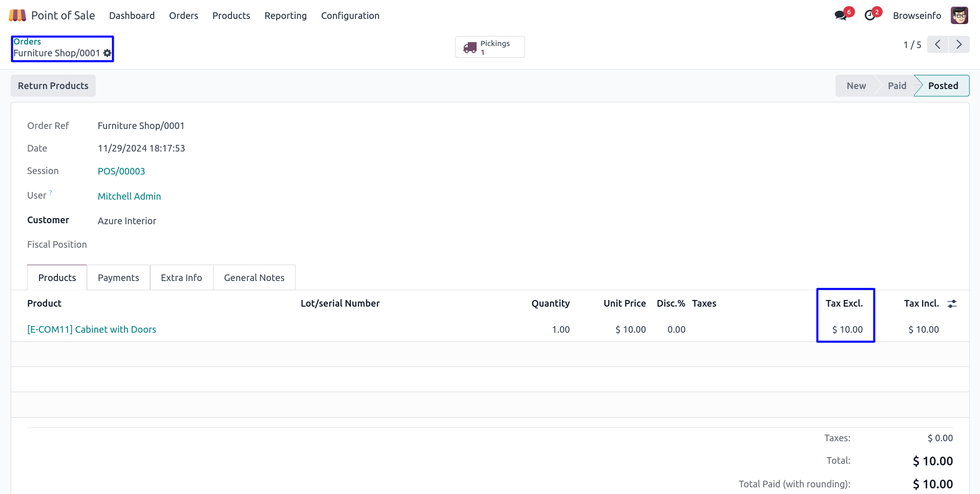Click the Orders breadcrumb link
980x494 pixels.
(x=27, y=41)
